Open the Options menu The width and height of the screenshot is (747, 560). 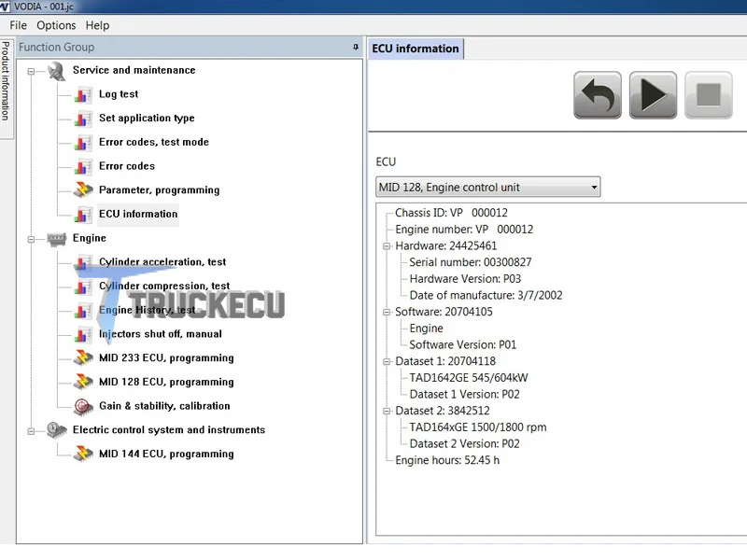click(x=56, y=25)
